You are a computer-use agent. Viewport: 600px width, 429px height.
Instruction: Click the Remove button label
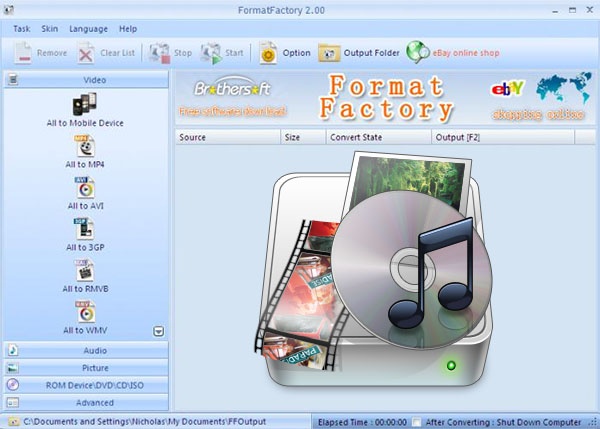coord(52,53)
